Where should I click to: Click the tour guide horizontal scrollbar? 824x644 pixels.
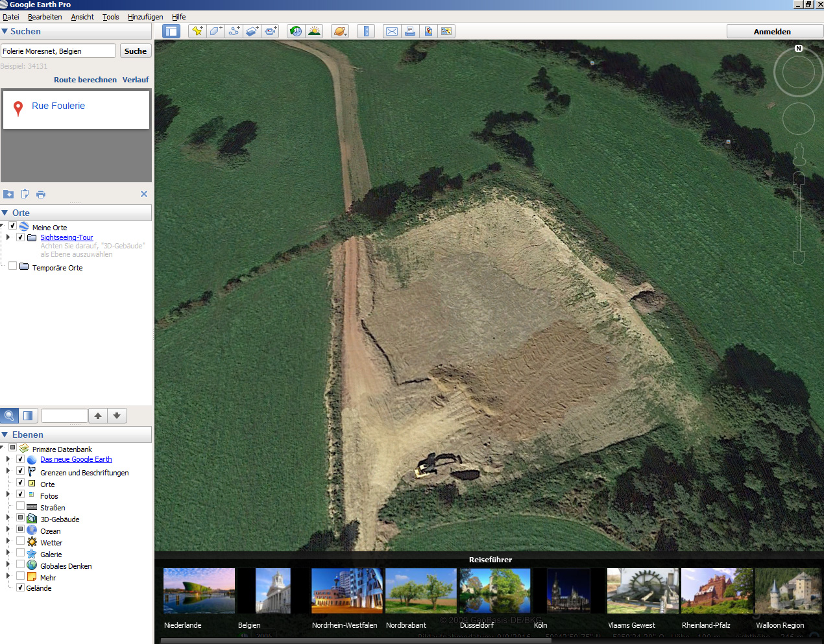click(356, 641)
